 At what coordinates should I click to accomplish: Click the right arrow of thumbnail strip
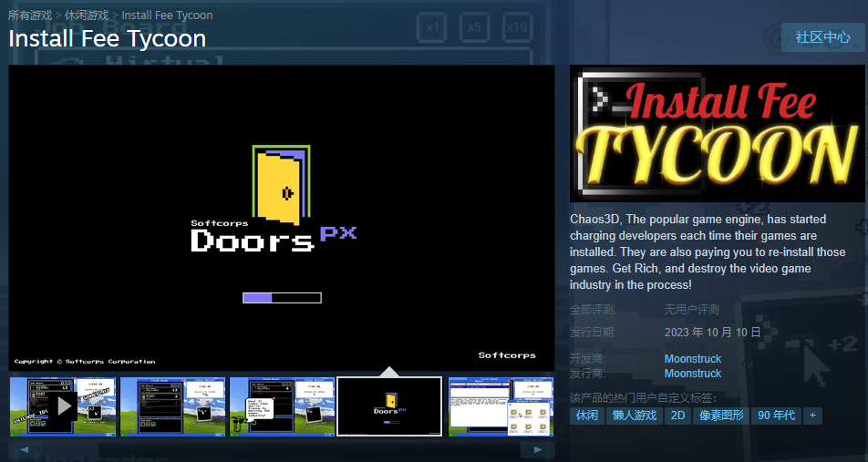pos(538,449)
